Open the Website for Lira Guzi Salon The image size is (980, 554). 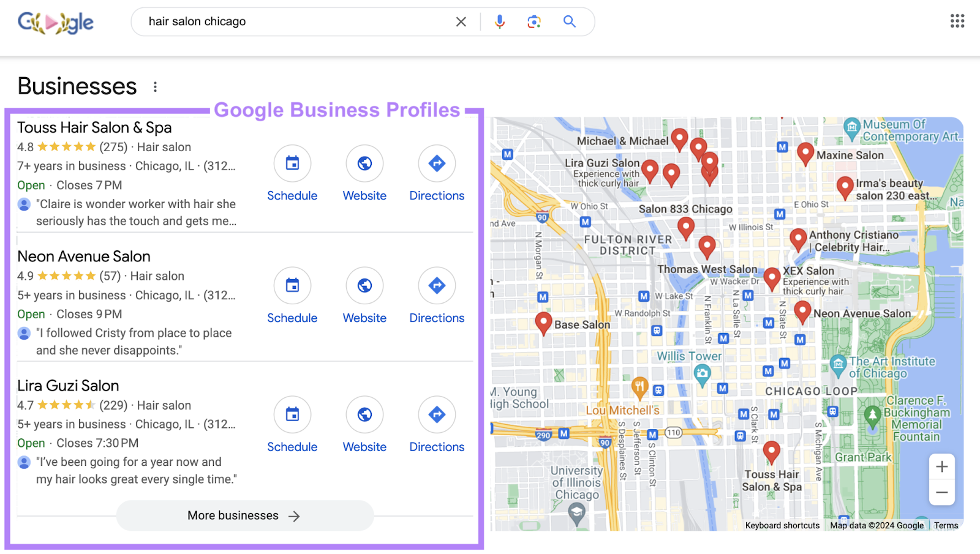pos(364,414)
